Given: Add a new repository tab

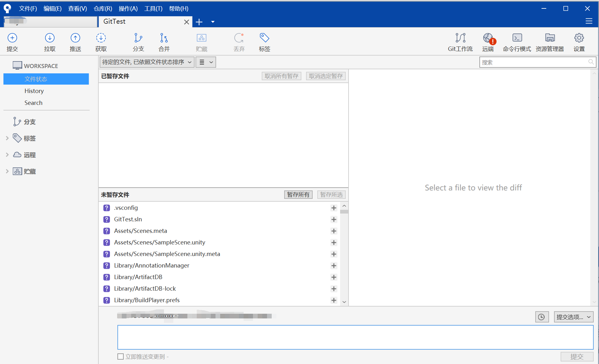Looking at the screenshot, I should (x=199, y=22).
